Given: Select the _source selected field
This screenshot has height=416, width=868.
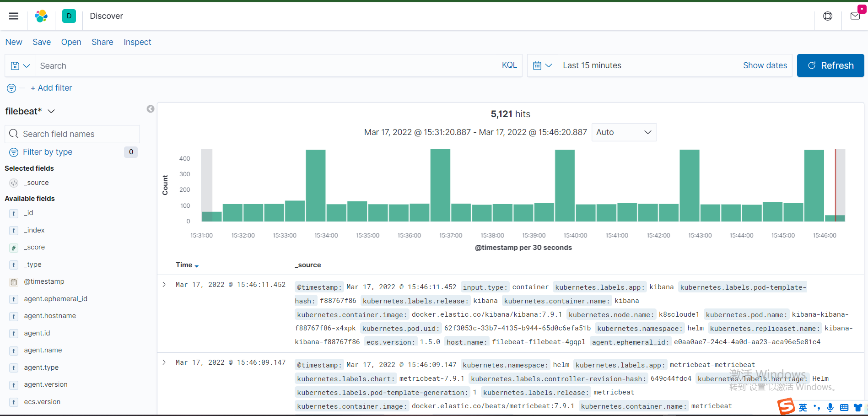Looking at the screenshot, I should [x=37, y=183].
